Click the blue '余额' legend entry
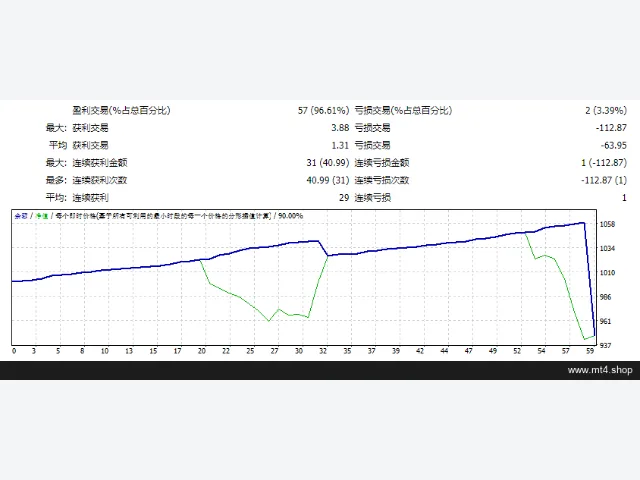The height and width of the screenshot is (480, 640). 21,216
